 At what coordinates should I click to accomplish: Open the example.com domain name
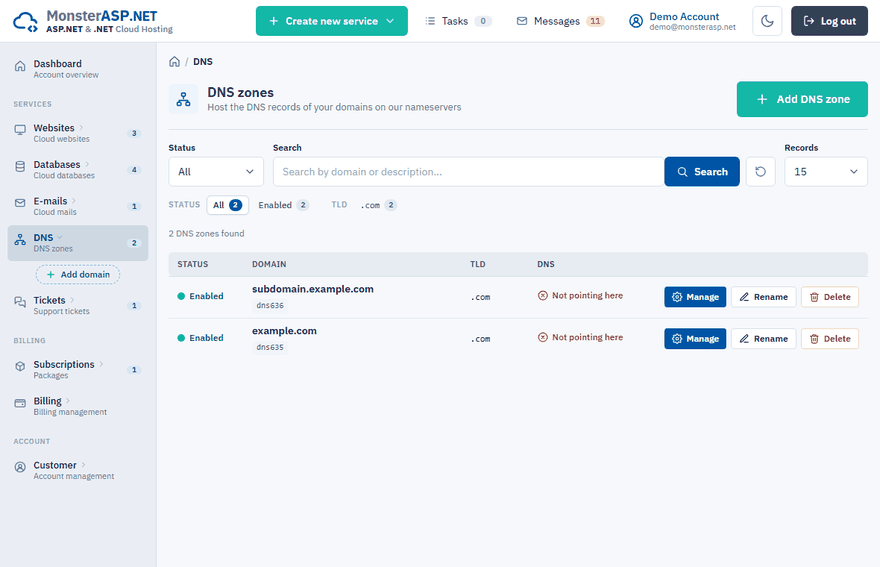click(x=284, y=331)
